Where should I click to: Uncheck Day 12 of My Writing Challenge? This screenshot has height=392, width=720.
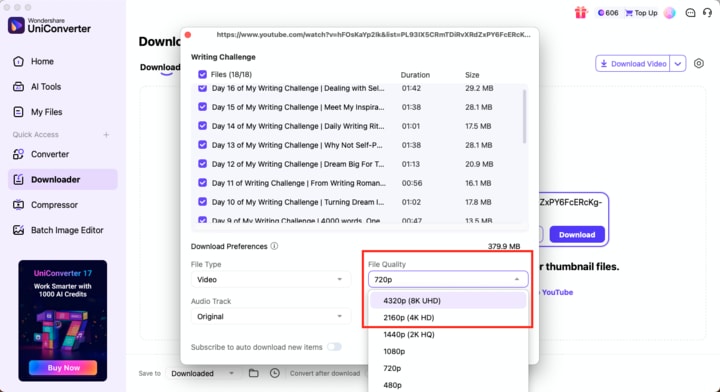point(202,164)
